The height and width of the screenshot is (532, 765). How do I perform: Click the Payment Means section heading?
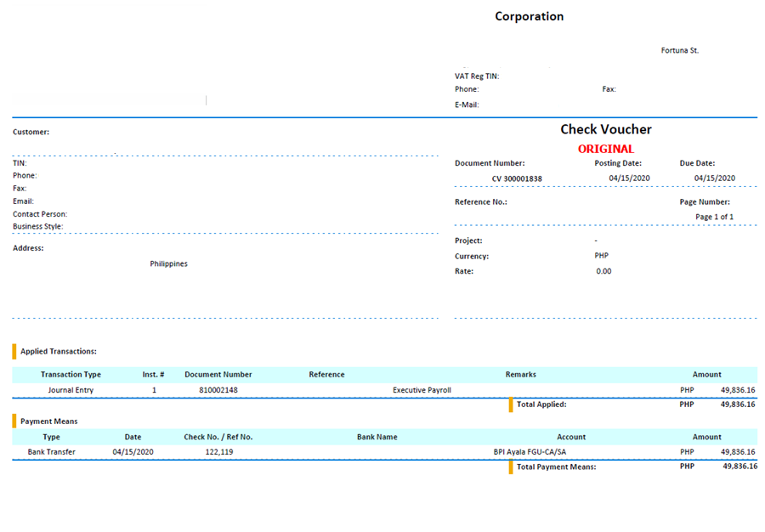48,422
